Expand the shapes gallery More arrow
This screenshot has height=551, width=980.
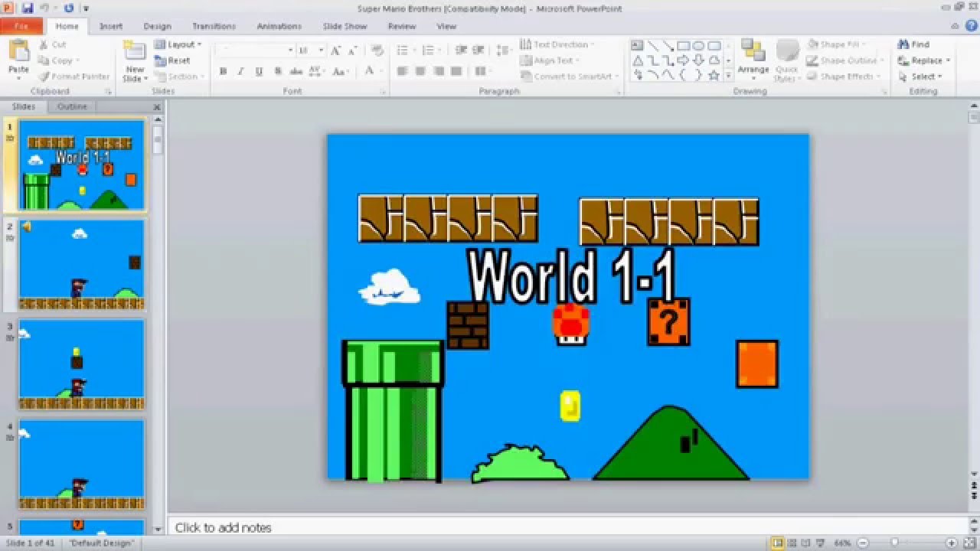point(728,76)
